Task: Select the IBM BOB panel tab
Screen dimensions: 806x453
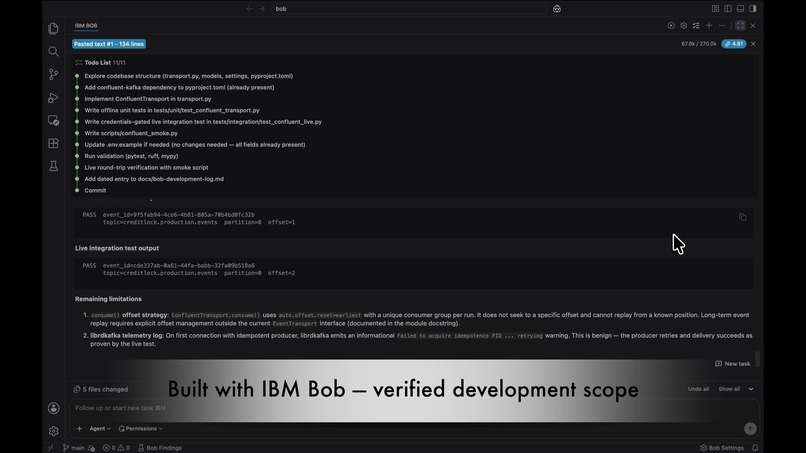Action: click(x=86, y=26)
